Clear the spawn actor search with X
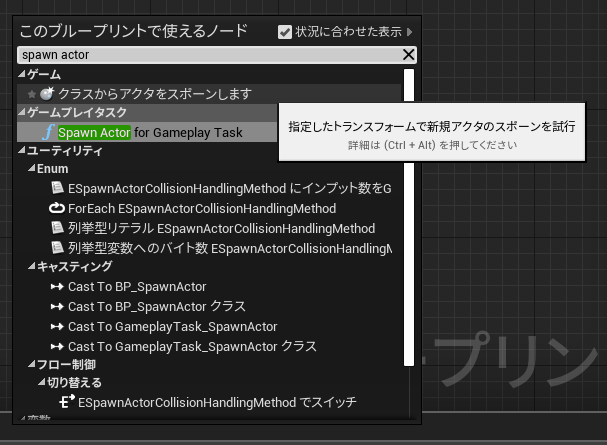Screen dimensions: 607x445 [x=408, y=55]
